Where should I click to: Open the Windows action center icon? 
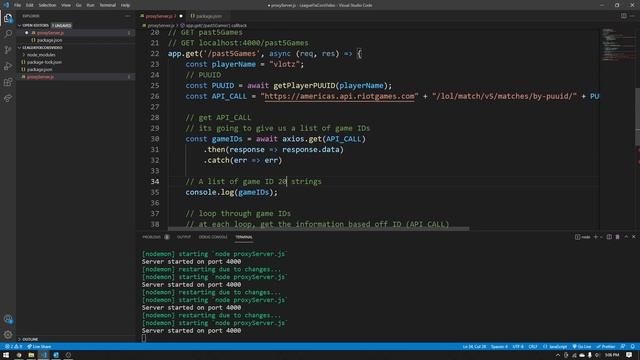[629, 355]
